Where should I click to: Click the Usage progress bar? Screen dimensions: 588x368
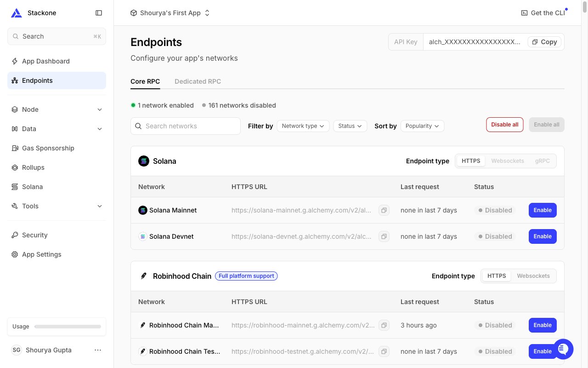point(68,327)
